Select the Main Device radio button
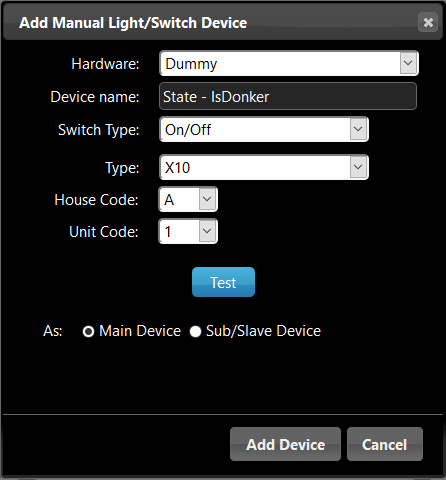Screen dimensions: 446x480 tap(88, 331)
